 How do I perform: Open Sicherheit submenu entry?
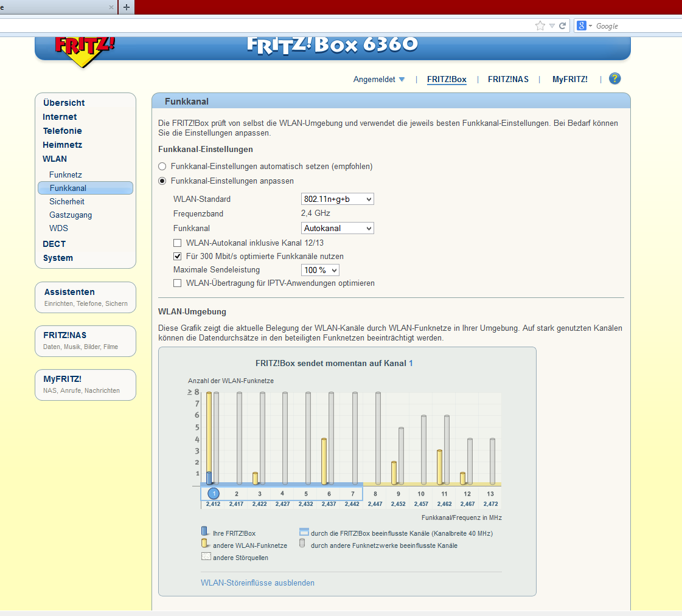tap(67, 202)
